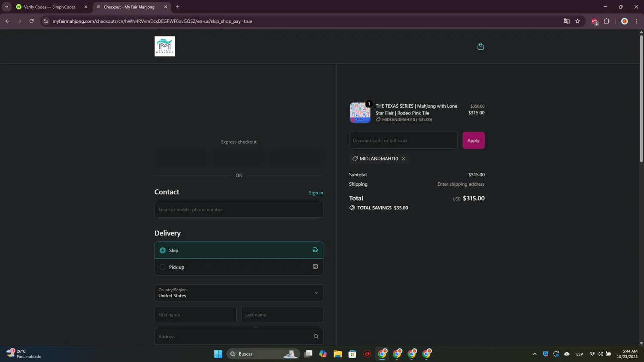The width and height of the screenshot is (644, 362).
Task: Switch to Checkout My Fair Mahjong tab
Action: [x=129, y=7]
